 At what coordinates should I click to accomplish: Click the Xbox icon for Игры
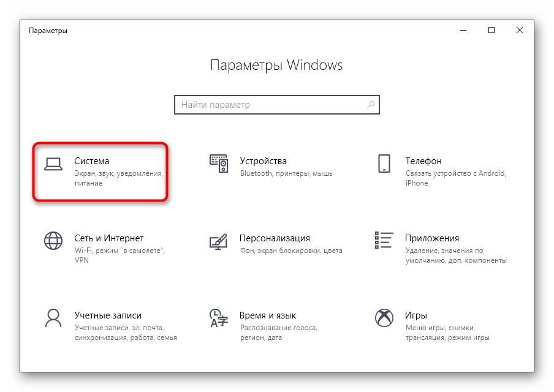pos(384,318)
